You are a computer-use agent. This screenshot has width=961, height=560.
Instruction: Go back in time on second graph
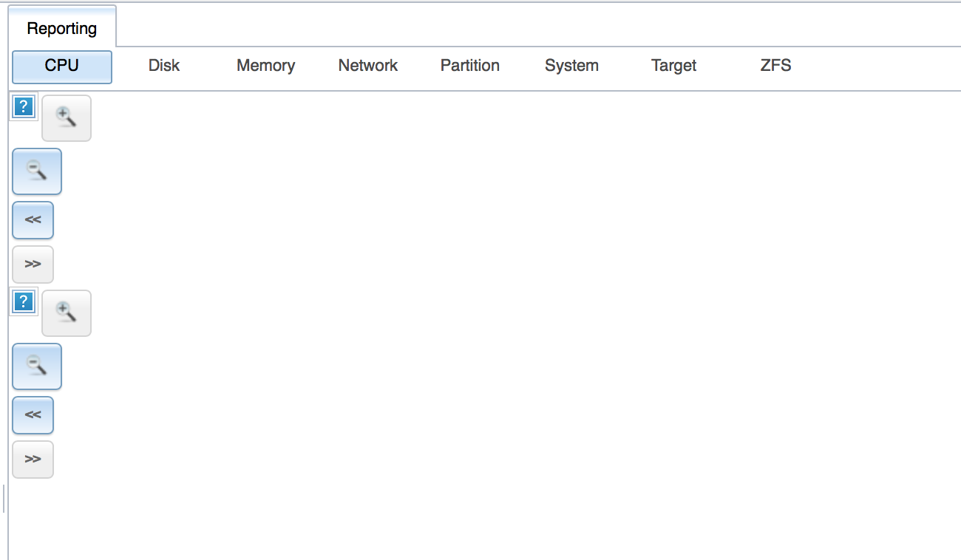click(x=33, y=415)
